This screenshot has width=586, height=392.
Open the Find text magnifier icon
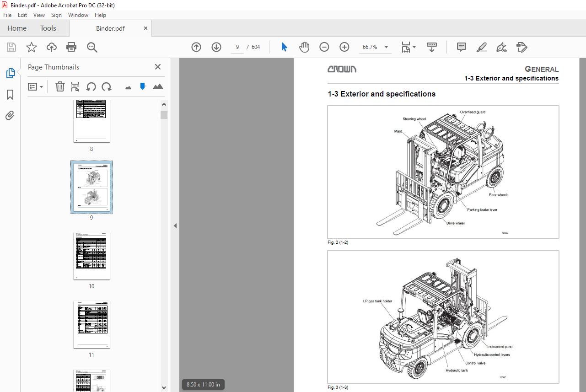coord(92,47)
